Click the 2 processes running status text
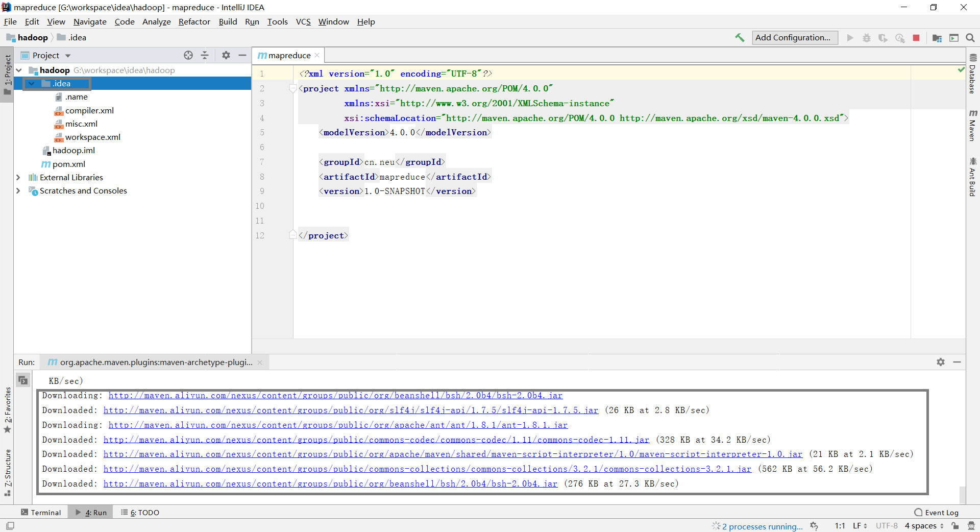980x532 pixels. pos(763,526)
